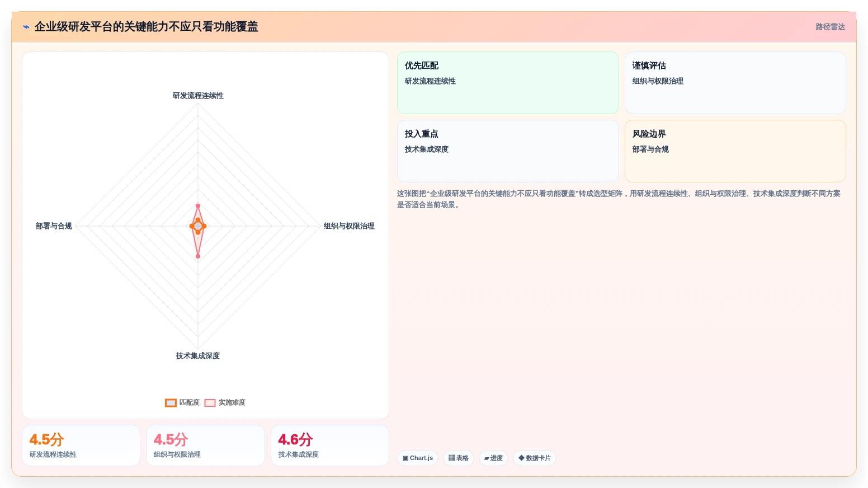Image resolution: width=868 pixels, height=488 pixels.
Task: Click the radar axis label 技术集成深度
Action: (x=198, y=356)
